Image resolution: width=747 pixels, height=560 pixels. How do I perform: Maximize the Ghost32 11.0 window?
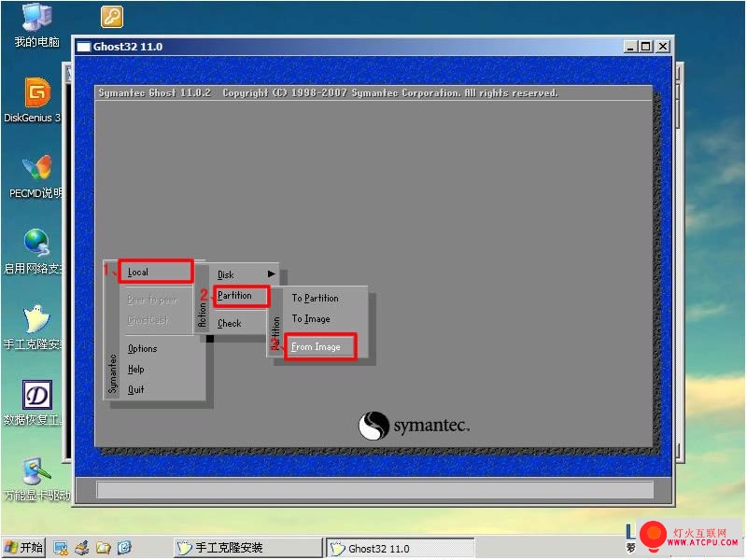pos(646,46)
